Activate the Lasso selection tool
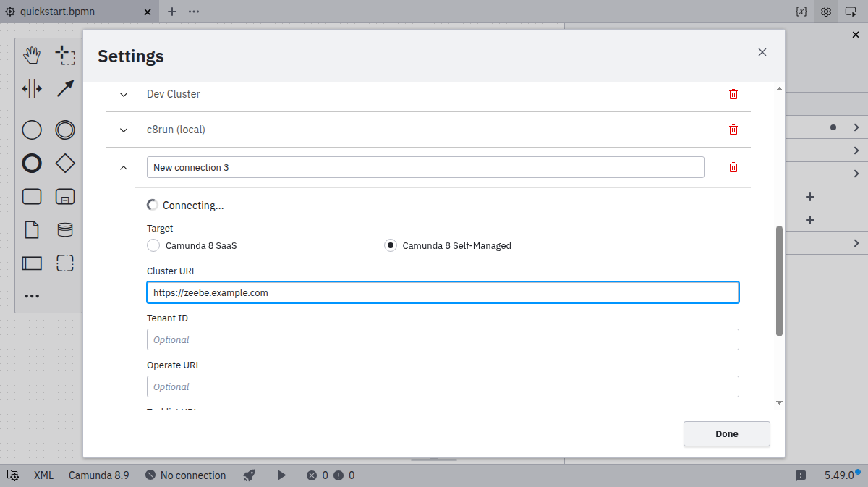 (x=65, y=55)
